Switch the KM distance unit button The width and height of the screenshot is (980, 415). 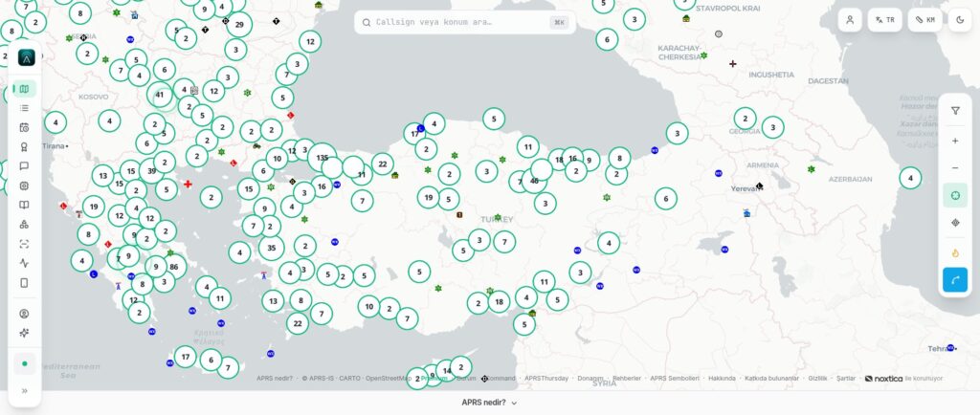[x=925, y=20]
